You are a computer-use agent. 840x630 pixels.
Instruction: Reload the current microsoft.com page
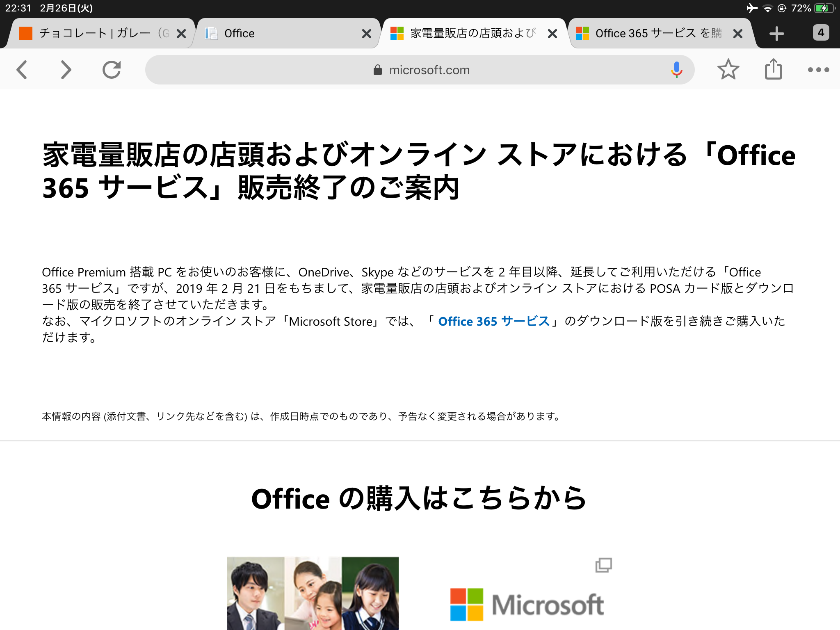(x=112, y=70)
